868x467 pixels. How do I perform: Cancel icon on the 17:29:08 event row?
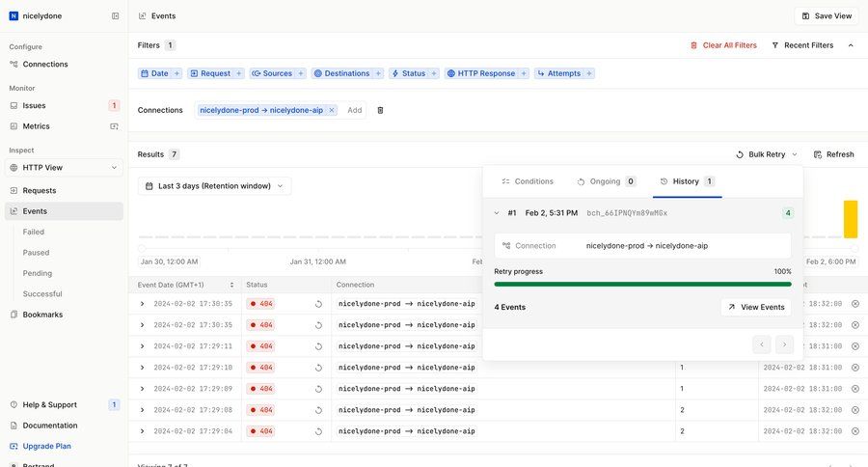(855, 410)
